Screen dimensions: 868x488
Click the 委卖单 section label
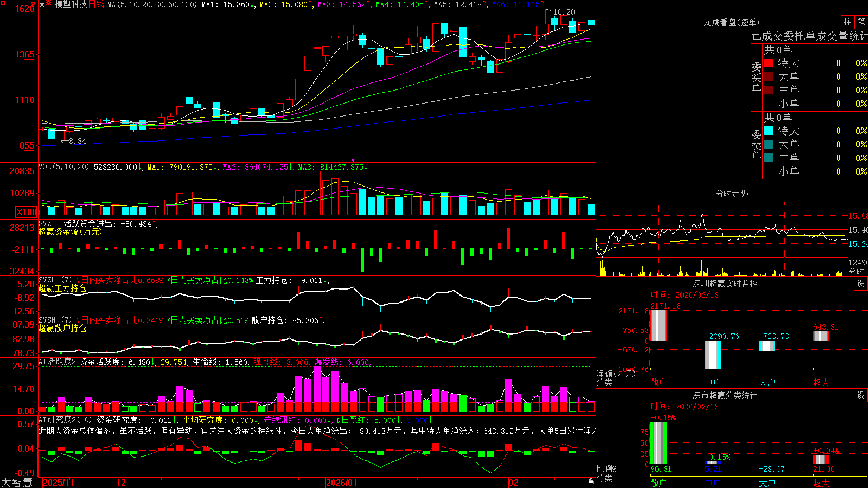click(x=756, y=145)
